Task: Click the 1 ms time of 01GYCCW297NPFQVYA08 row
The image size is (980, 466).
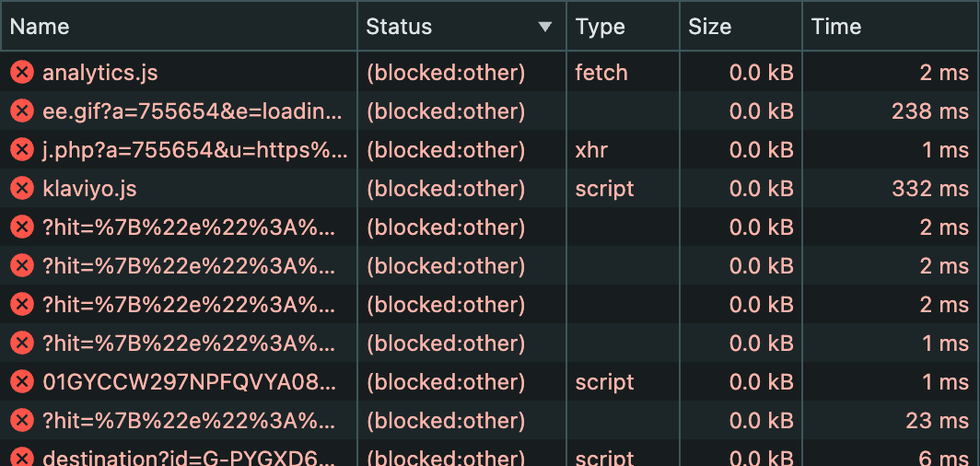Action: coord(945,381)
